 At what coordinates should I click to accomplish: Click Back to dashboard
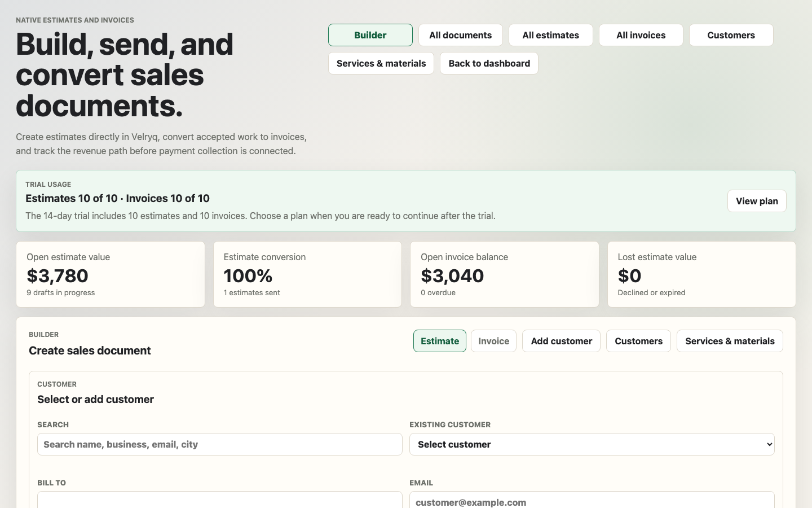[x=489, y=63]
